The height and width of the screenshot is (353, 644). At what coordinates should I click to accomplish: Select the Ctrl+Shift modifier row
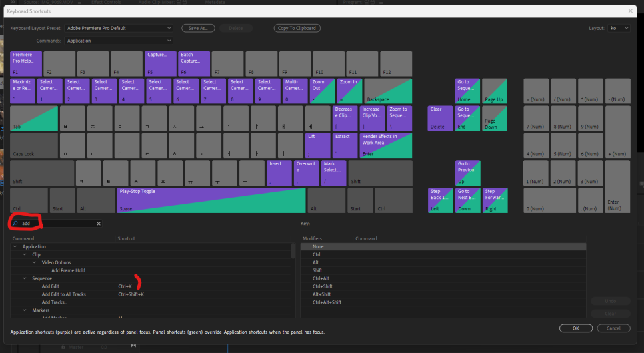point(443,286)
